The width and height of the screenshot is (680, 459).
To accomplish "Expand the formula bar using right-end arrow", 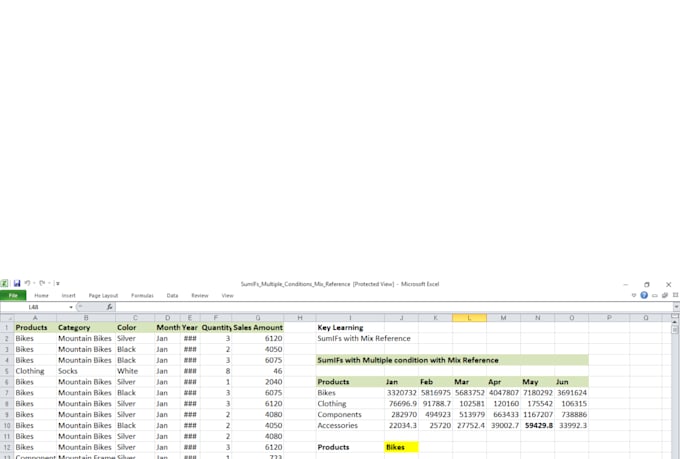I will coord(676,307).
